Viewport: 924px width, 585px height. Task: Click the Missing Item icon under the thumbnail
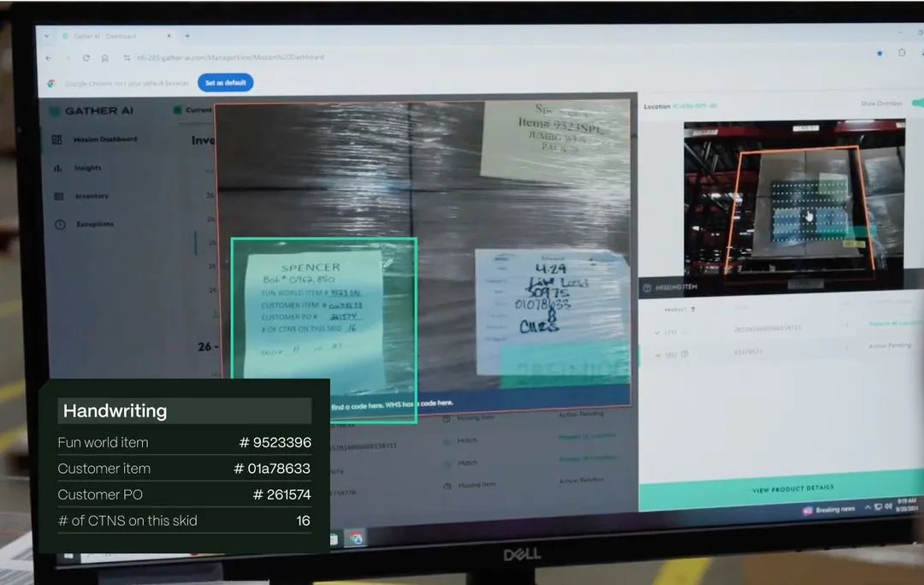(647, 287)
